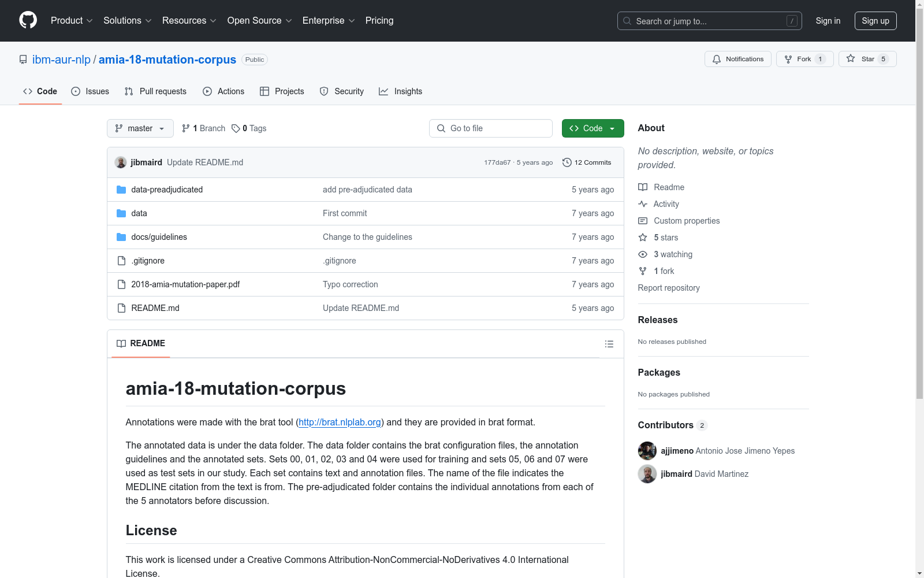The width and height of the screenshot is (924, 578).
Task: Click the Sign up button
Action: 875,21
